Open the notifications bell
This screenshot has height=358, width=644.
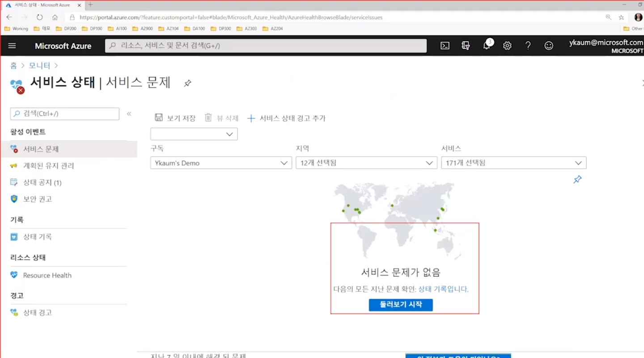click(x=487, y=46)
